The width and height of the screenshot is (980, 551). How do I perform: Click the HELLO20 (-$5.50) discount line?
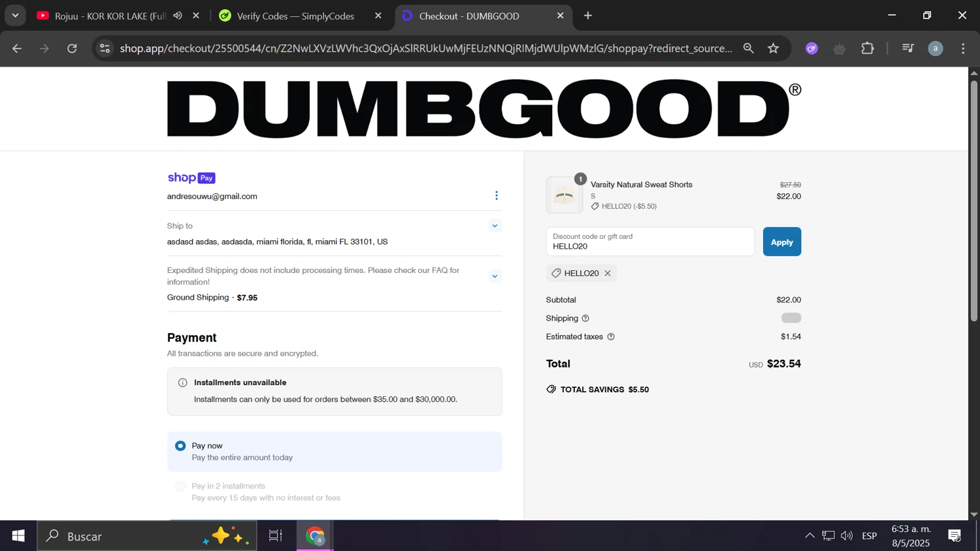[623, 206]
